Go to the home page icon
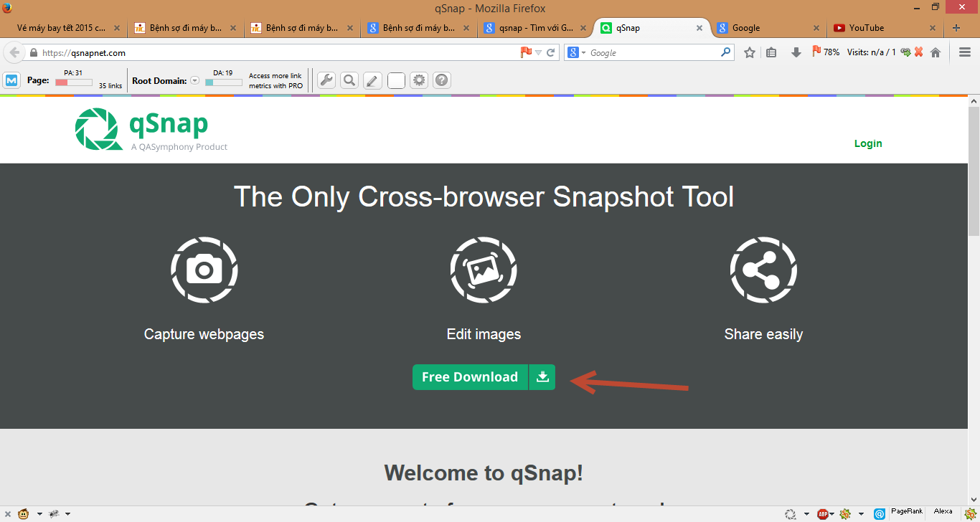Viewport: 980px width, 522px height. click(x=936, y=52)
